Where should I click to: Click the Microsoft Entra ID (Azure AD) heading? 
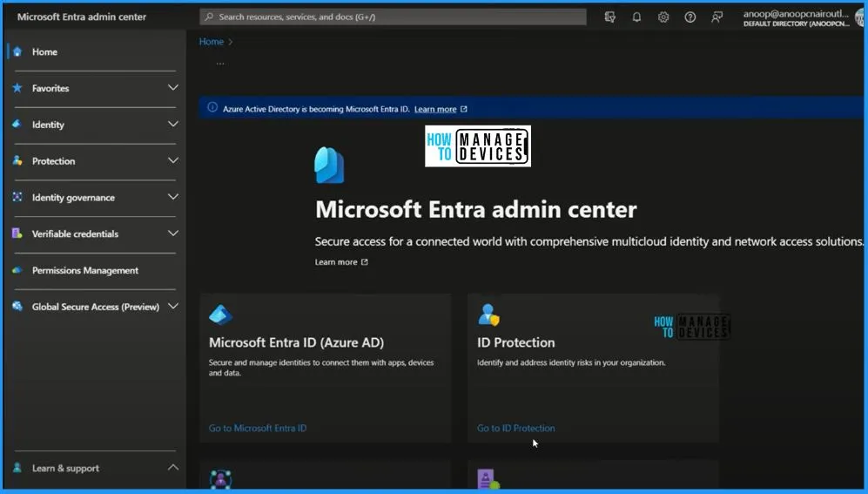coord(296,342)
